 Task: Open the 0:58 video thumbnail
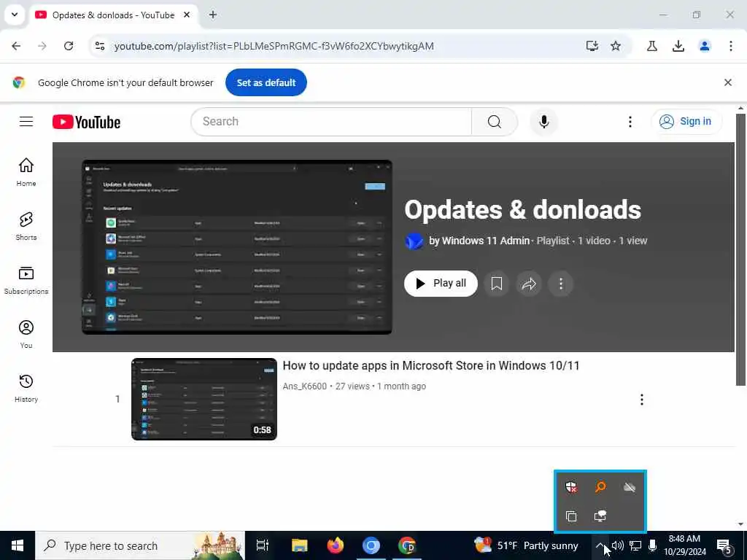click(x=204, y=399)
